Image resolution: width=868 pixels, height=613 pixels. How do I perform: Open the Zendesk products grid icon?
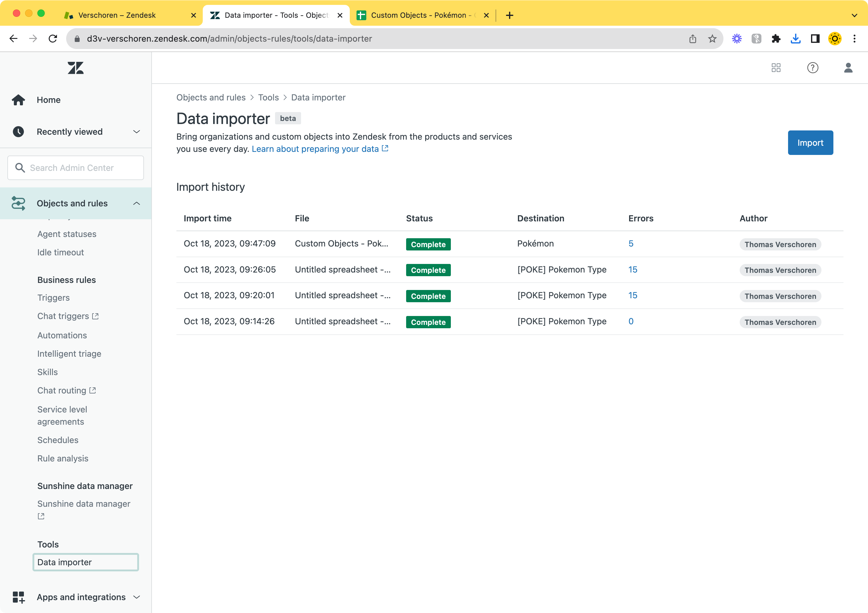(x=776, y=68)
